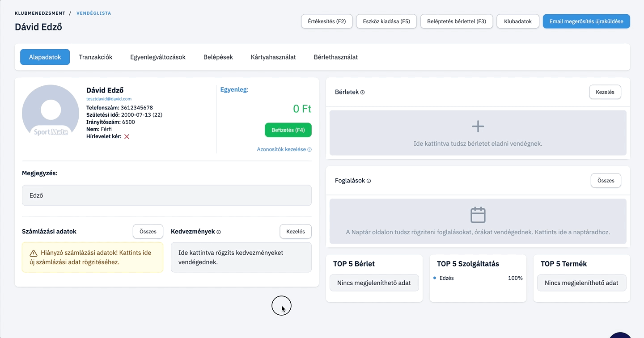The width and height of the screenshot is (644, 338).
Task: Switch to the Tranzakciók tab
Action: [96, 57]
